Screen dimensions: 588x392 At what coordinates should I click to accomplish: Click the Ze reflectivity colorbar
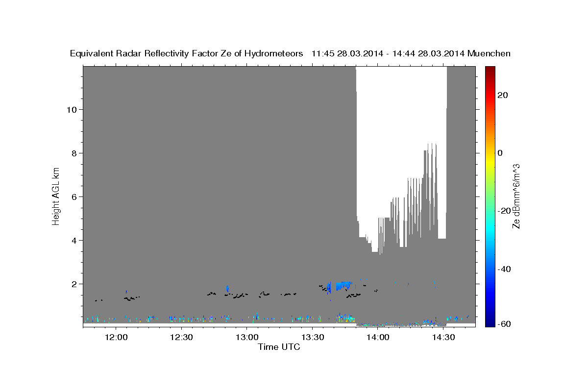coord(490,196)
